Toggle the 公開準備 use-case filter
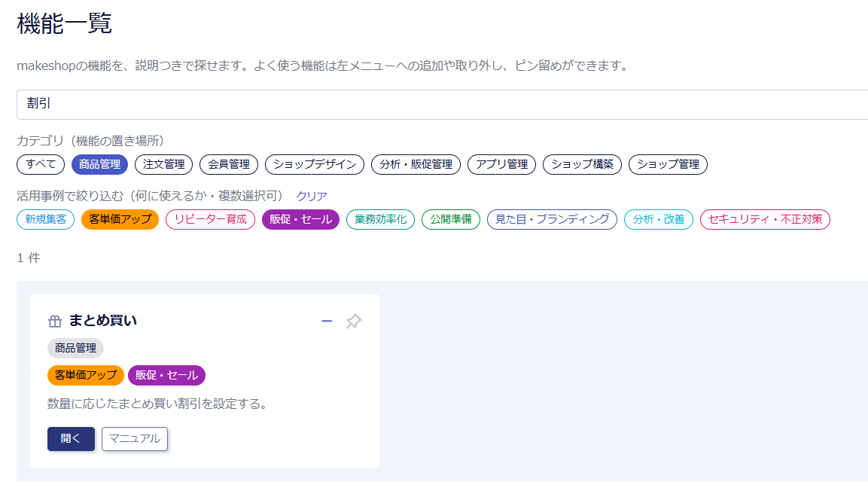868x494 pixels. [451, 219]
